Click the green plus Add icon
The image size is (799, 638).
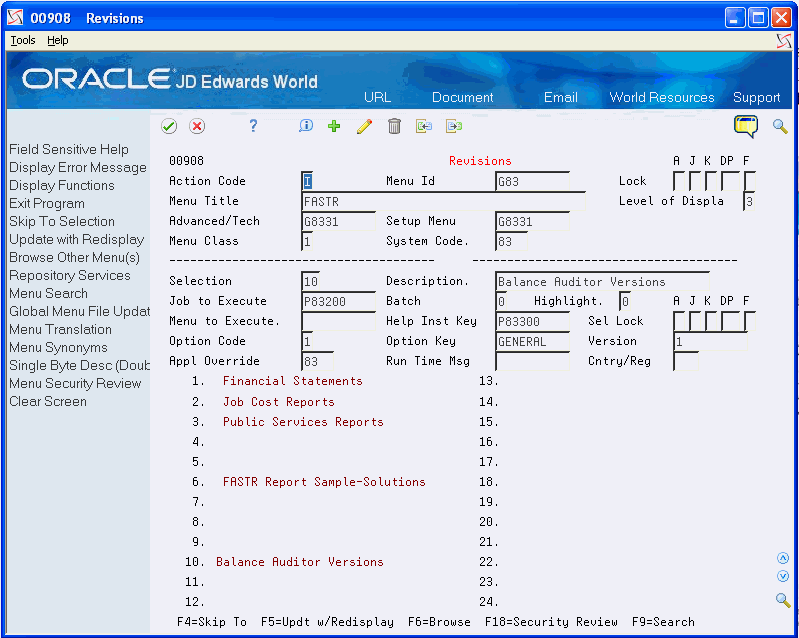(x=334, y=126)
